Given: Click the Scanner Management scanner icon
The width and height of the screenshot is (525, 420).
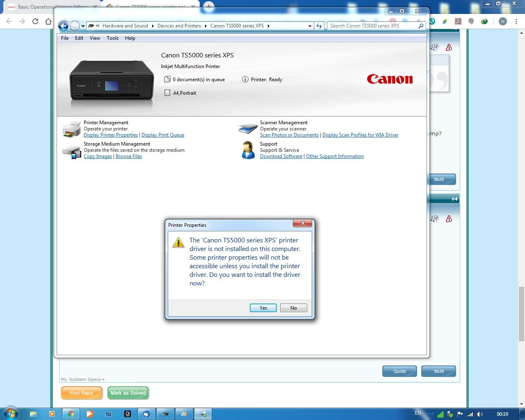Looking at the screenshot, I should tap(248, 128).
